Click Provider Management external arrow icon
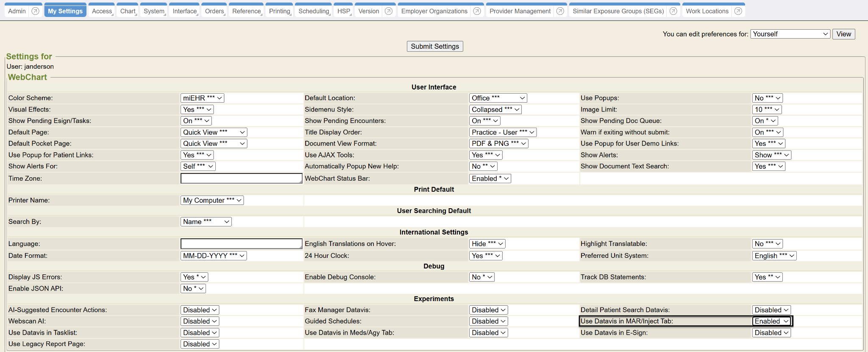This screenshot has width=868, height=352. point(560,11)
